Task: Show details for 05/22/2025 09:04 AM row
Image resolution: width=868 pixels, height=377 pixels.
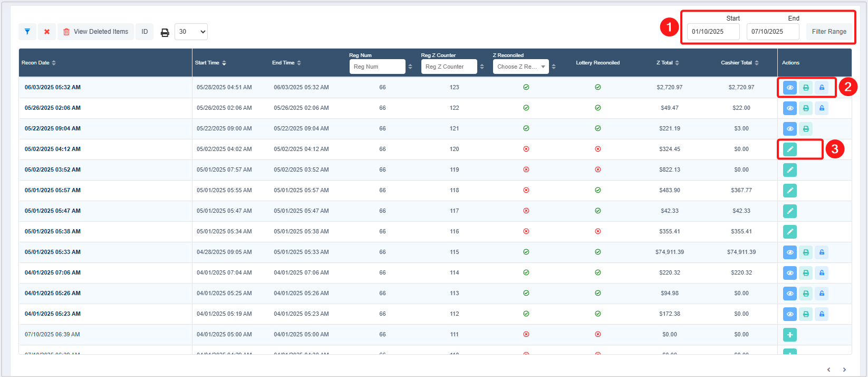Action: [x=789, y=129]
